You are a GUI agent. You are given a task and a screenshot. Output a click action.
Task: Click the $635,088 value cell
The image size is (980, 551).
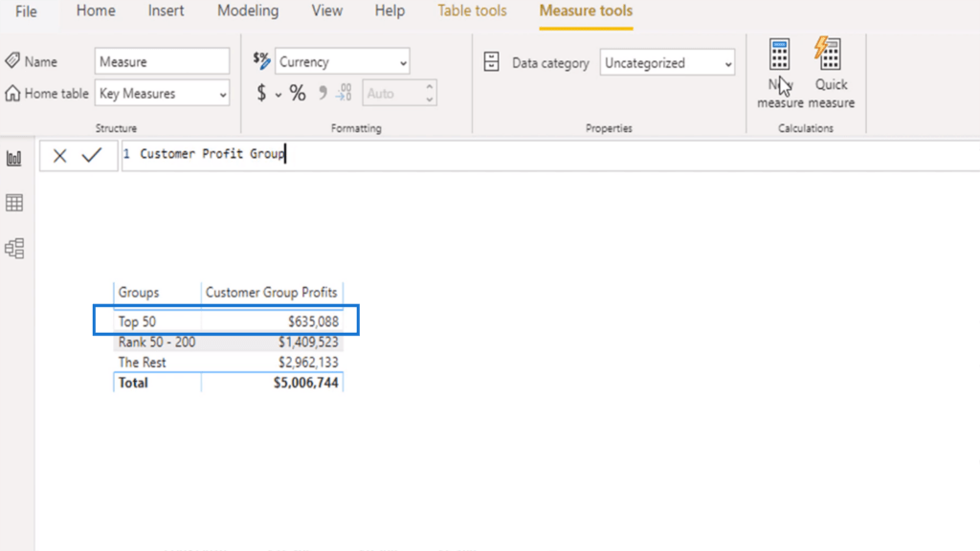click(313, 321)
